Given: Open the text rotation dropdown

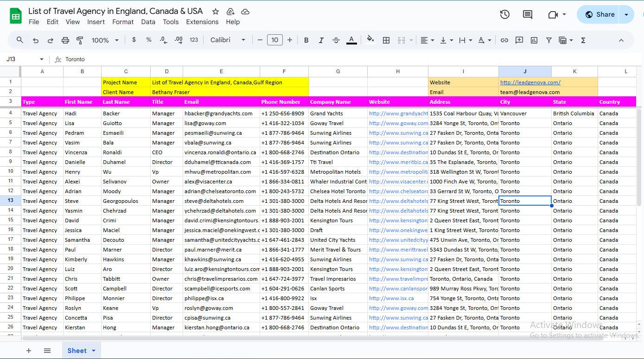Looking at the screenshot, I should [485, 40].
